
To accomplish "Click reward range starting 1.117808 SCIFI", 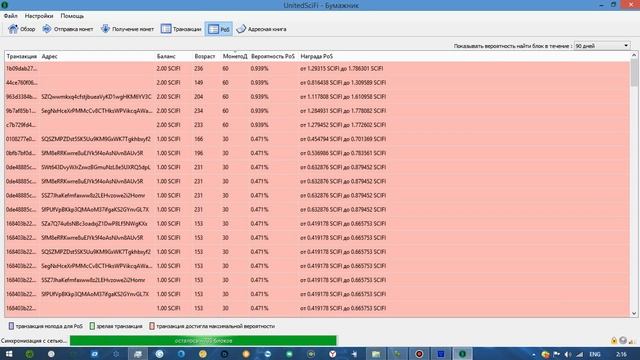I will pyautogui.click(x=343, y=97).
